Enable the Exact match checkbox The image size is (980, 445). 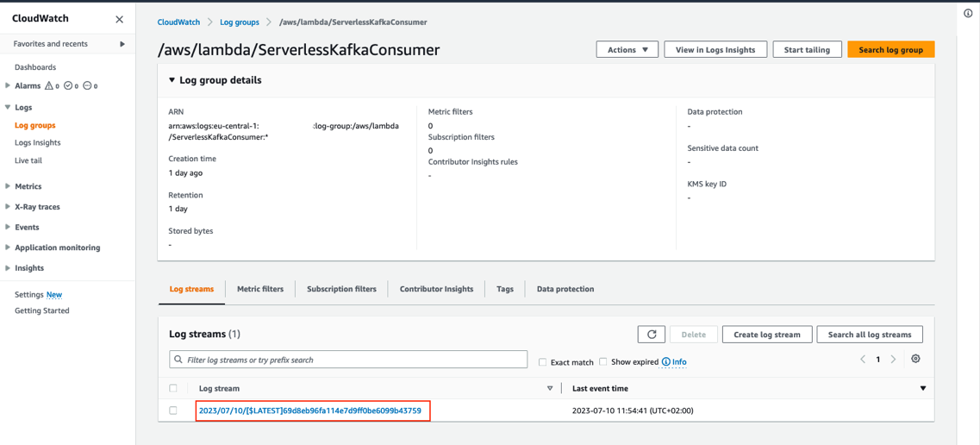tap(542, 362)
